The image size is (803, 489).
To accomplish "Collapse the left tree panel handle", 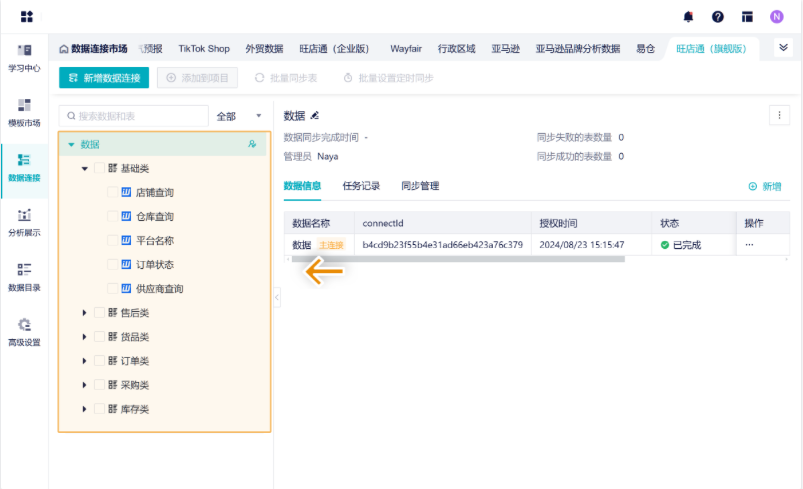I will pyautogui.click(x=277, y=297).
